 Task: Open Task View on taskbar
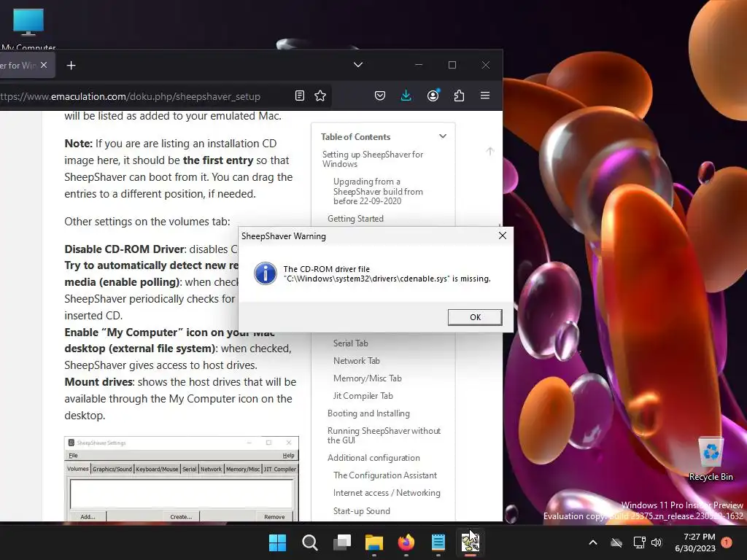(342, 542)
